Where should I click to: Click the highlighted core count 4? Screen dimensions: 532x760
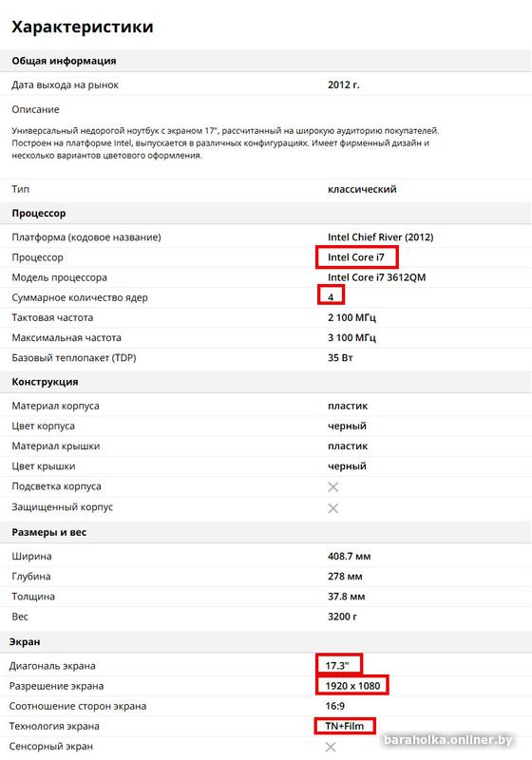pyautogui.click(x=331, y=295)
